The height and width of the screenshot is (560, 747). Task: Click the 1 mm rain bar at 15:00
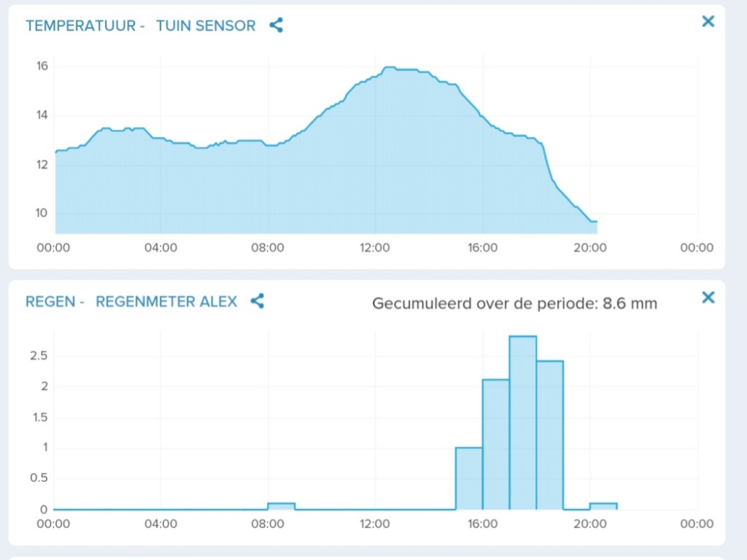(469, 478)
